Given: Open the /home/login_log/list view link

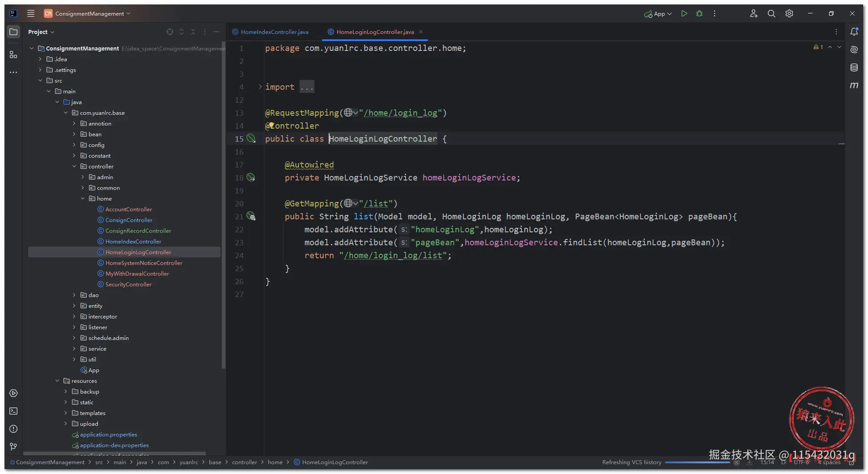Looking at the screenshot, I should click(x=393, y=255).
